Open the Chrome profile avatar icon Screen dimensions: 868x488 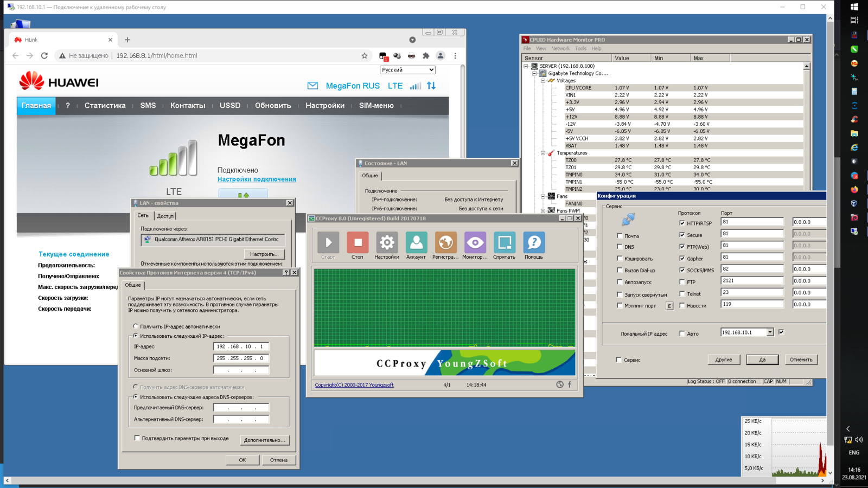click(441, 56)
